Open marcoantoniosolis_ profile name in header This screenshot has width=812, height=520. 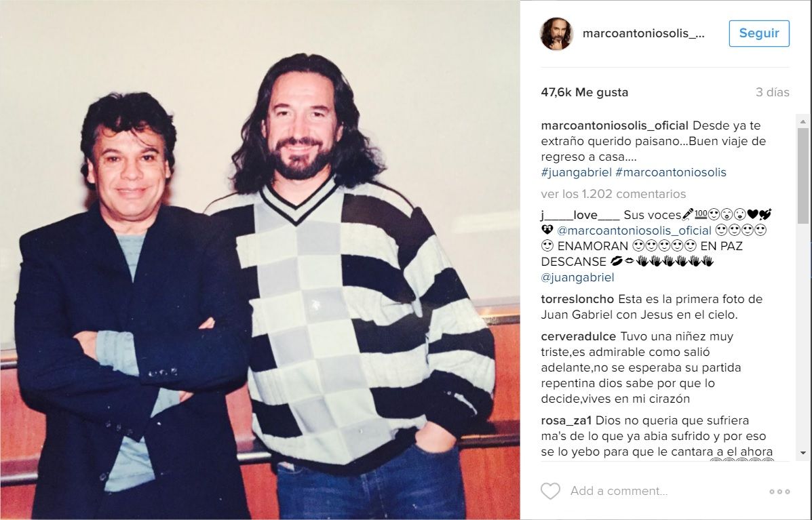click(x=644, y=34)
